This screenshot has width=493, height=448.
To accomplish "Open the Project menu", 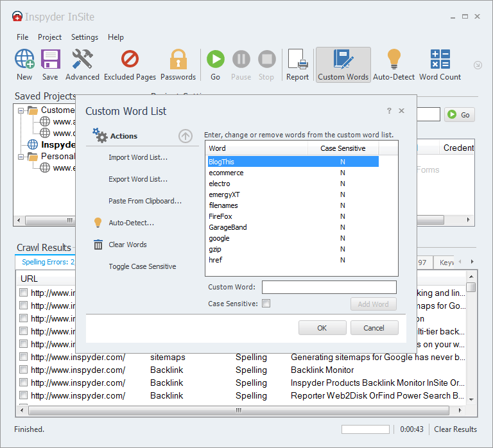I will coord(49,37).
